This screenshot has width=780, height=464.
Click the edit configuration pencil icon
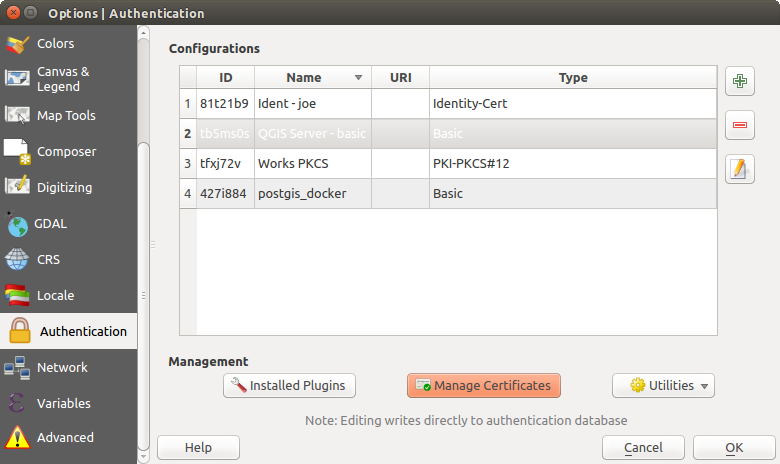pos(740,169)
